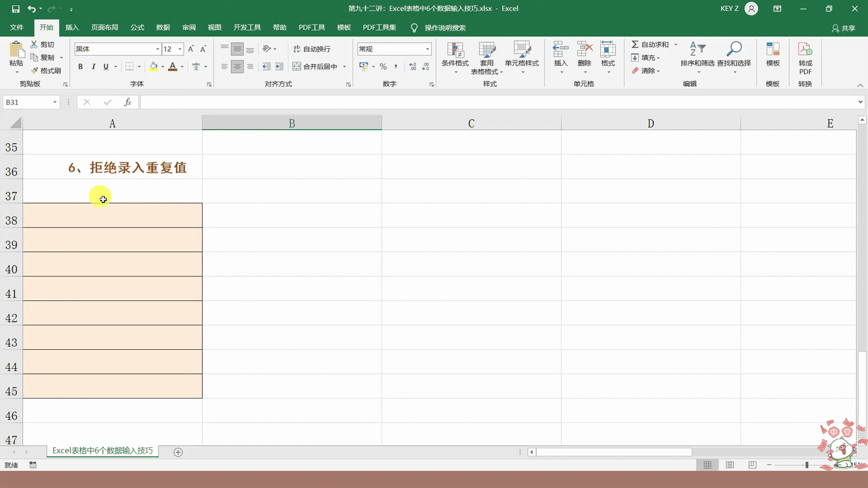Toggle Bold formatting
868x488 pixels.
[81, 66]
